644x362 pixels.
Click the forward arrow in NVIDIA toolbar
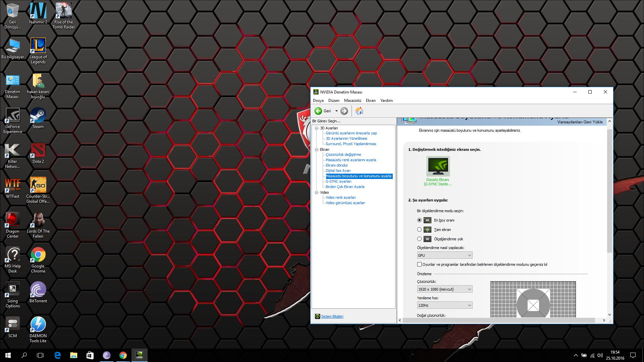pyautogui.click(x=344, y=111)
